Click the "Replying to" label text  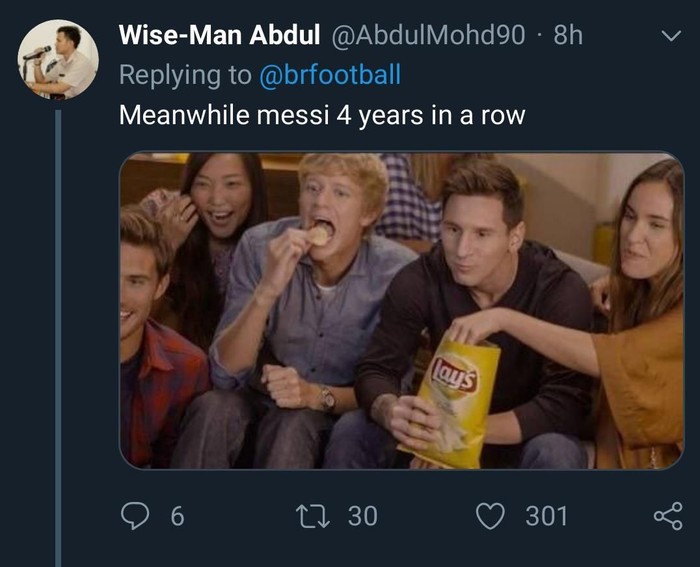point(183,74)
